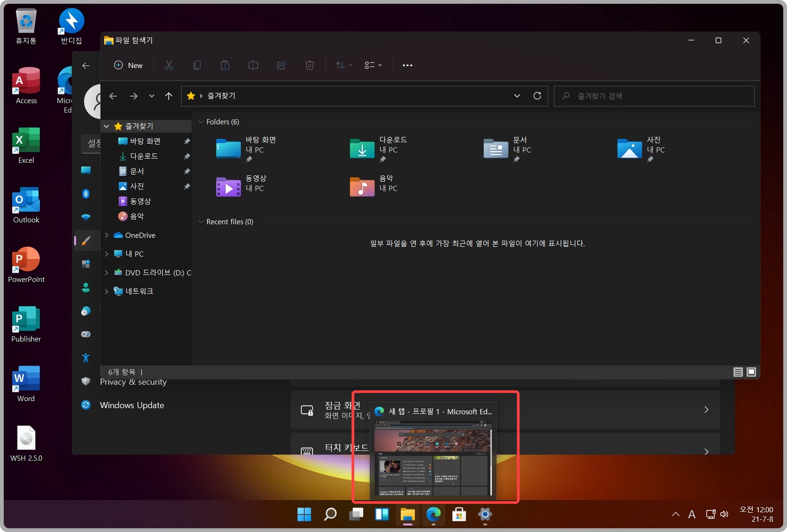This screenshot has width=787, height=532.
Task: Expand the 내 PC tree node
Action: [x=107, y=254]
